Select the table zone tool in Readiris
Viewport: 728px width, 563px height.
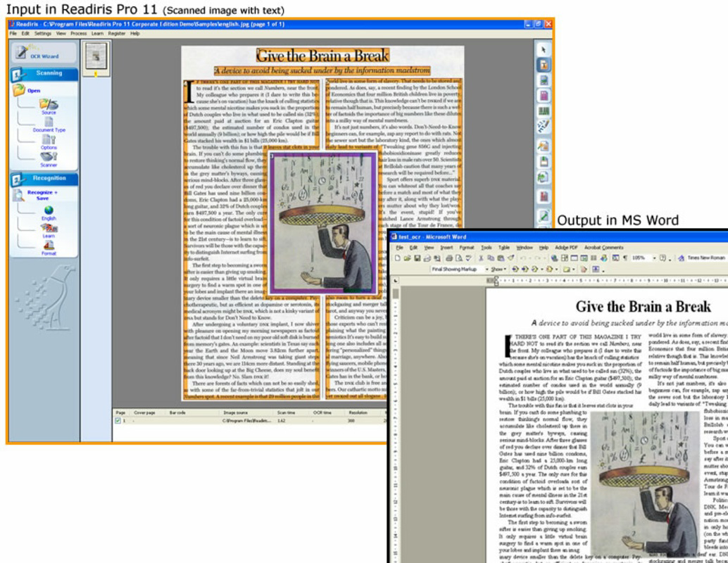544,96
